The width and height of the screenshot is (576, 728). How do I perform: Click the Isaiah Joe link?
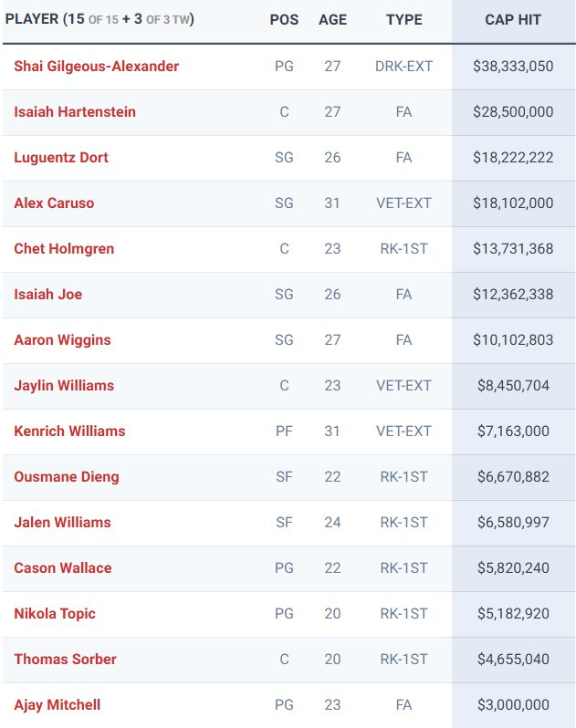point(48,295)
